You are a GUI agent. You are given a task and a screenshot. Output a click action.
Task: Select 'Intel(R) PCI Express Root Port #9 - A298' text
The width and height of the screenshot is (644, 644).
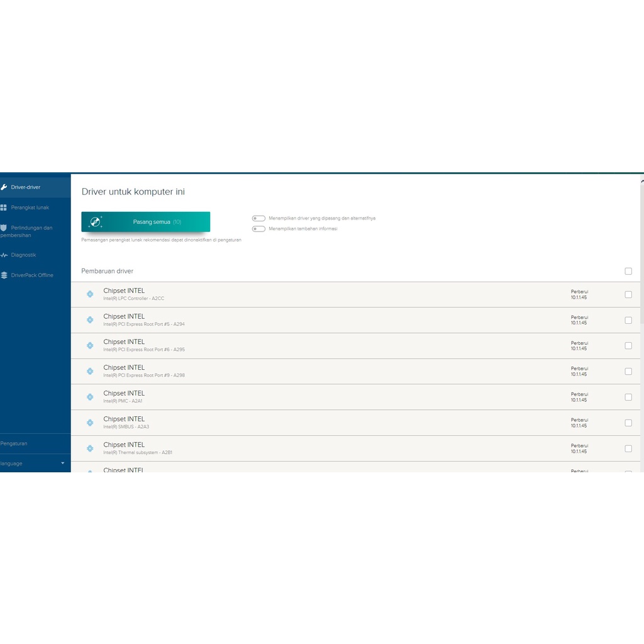point(144,375)
